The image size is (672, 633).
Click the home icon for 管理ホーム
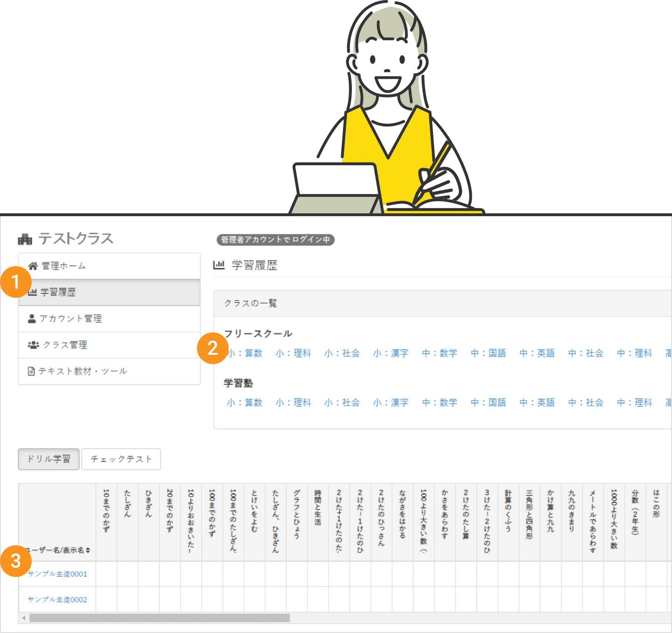click(33, 266)
